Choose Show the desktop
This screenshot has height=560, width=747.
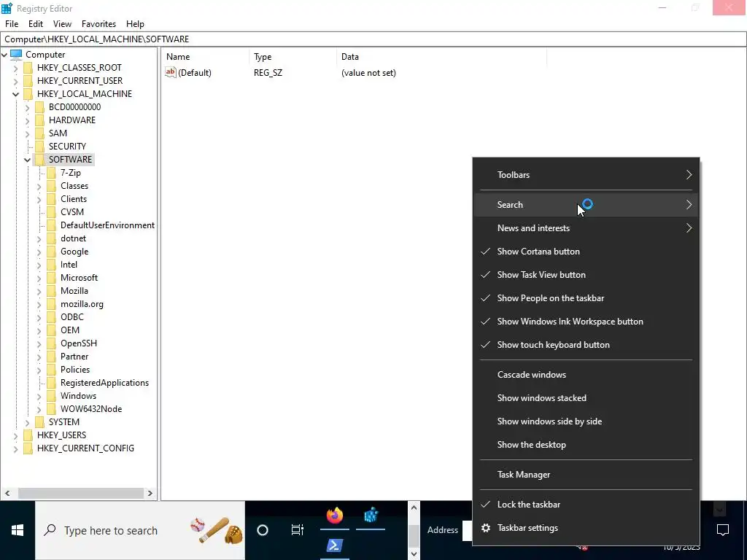[586, 445]
